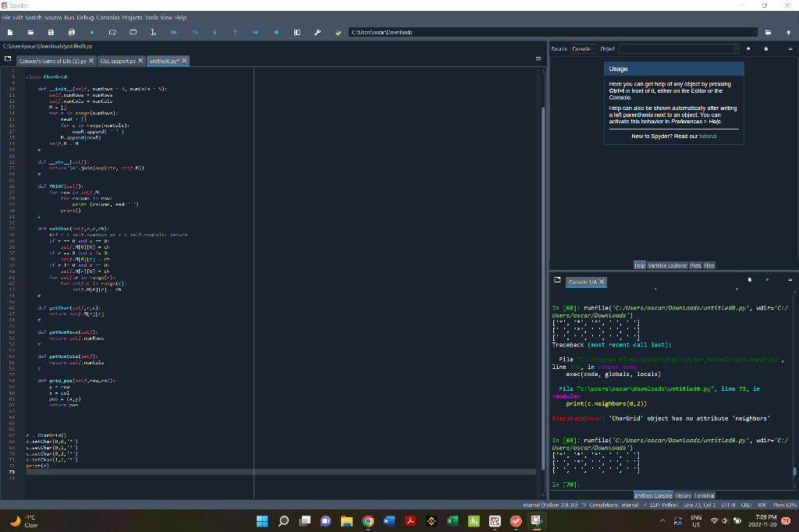Click the Maximize current pane icon

(x=297, y=32)
